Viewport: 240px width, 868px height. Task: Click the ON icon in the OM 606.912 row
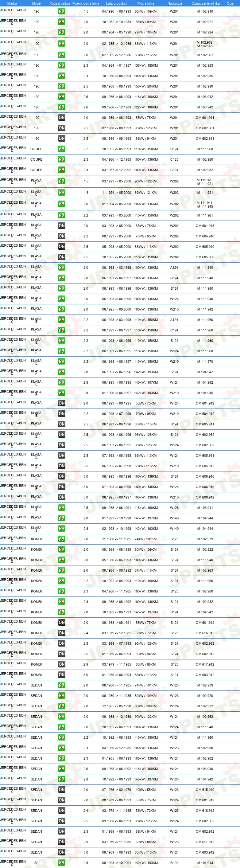(x=61, y=497)
